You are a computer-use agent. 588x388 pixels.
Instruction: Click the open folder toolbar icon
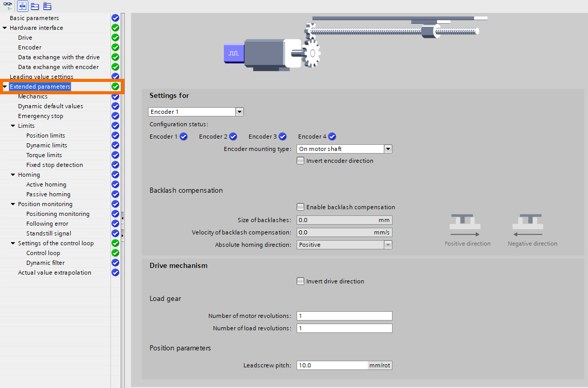tap(35, 6)
